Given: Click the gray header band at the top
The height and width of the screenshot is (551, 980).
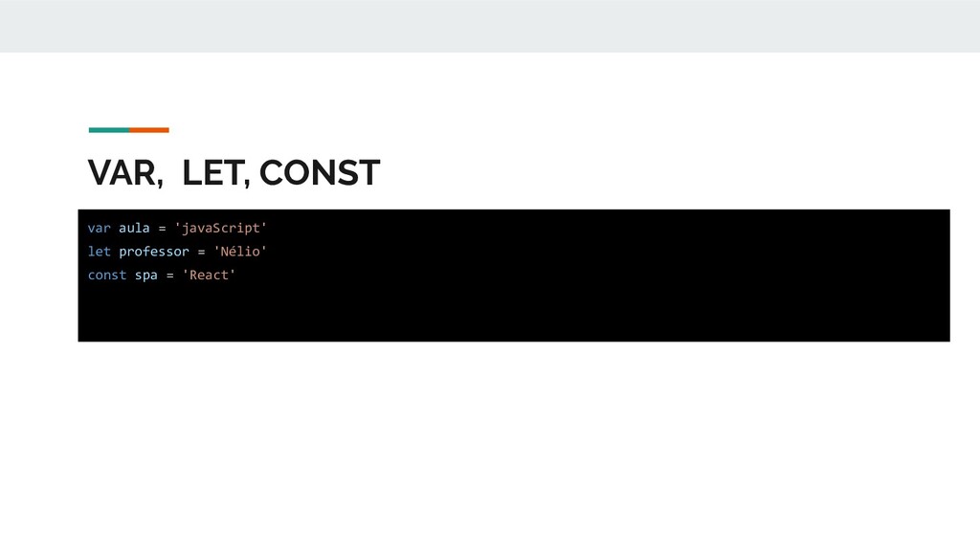Looking at the screenshot, I should pyautogui.click(x=490, y=26).
